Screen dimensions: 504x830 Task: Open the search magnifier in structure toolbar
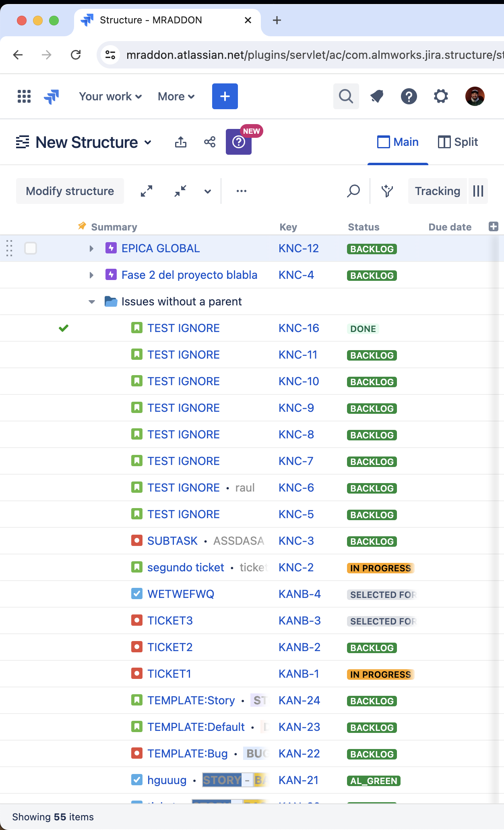(353, 191)
